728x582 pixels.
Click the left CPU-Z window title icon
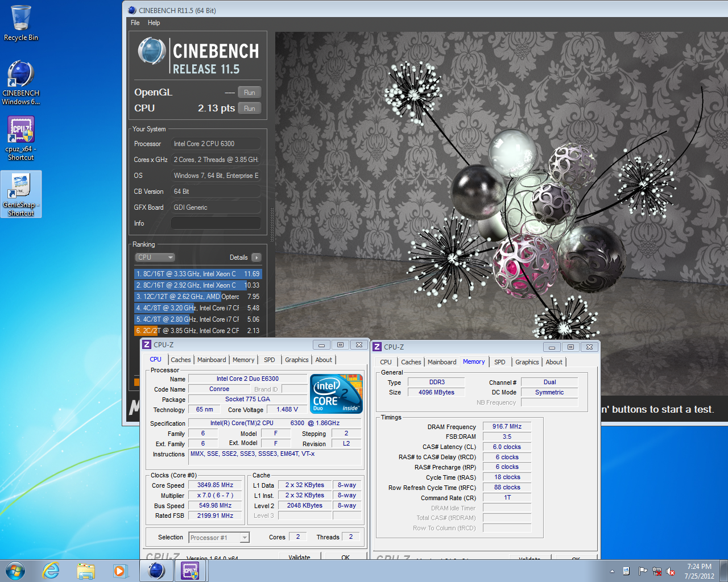click(147, 344)
